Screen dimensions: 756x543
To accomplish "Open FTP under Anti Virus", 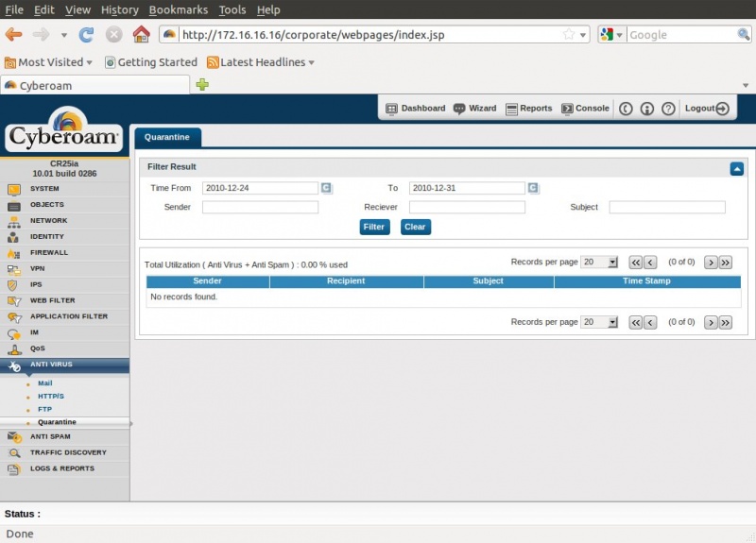I will [x=44, y=410].
